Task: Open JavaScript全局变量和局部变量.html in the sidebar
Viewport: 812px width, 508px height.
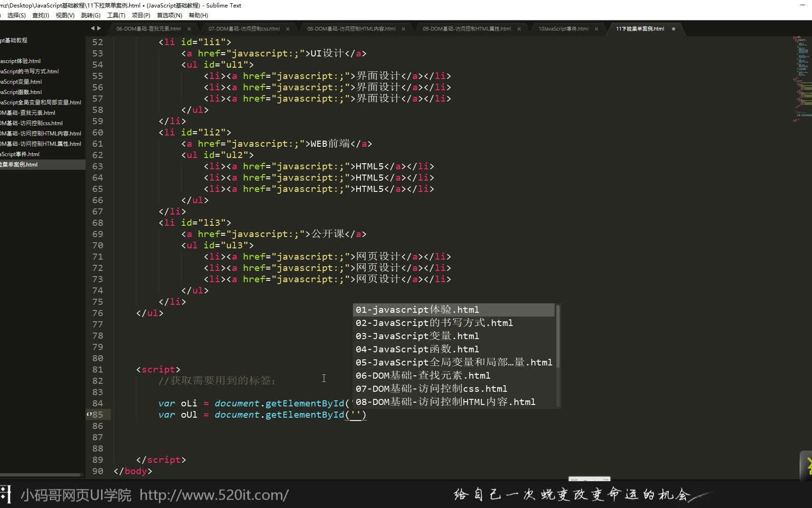Action: point(40,103)
